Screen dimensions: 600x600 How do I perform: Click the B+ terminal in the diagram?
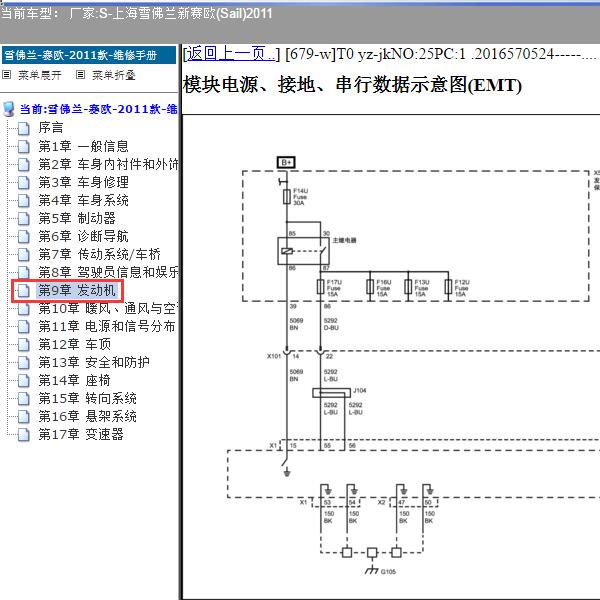coord(286,162)
